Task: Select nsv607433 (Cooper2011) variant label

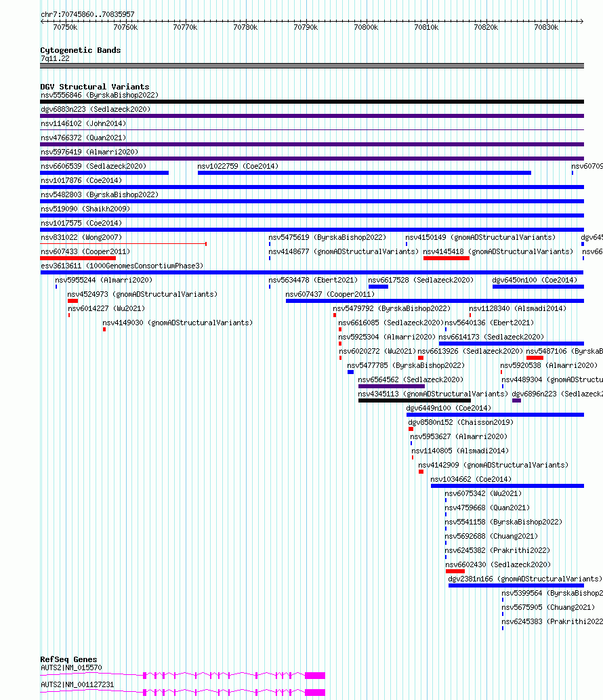Action: [x=85, y=252]
